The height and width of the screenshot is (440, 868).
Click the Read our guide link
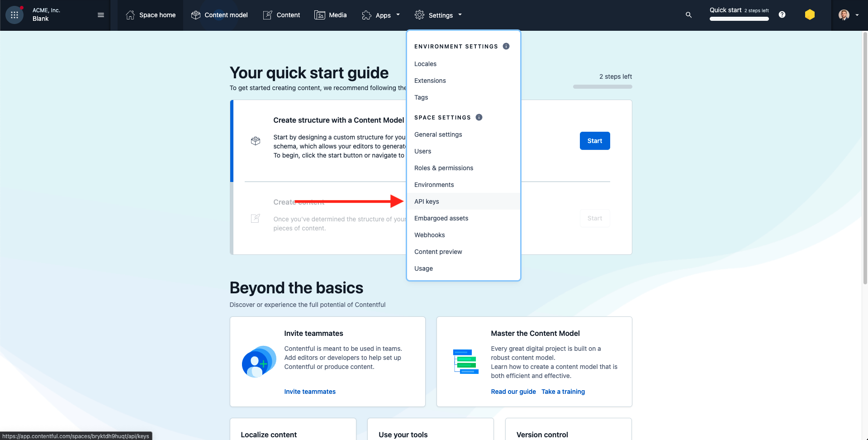pos(513,392)
